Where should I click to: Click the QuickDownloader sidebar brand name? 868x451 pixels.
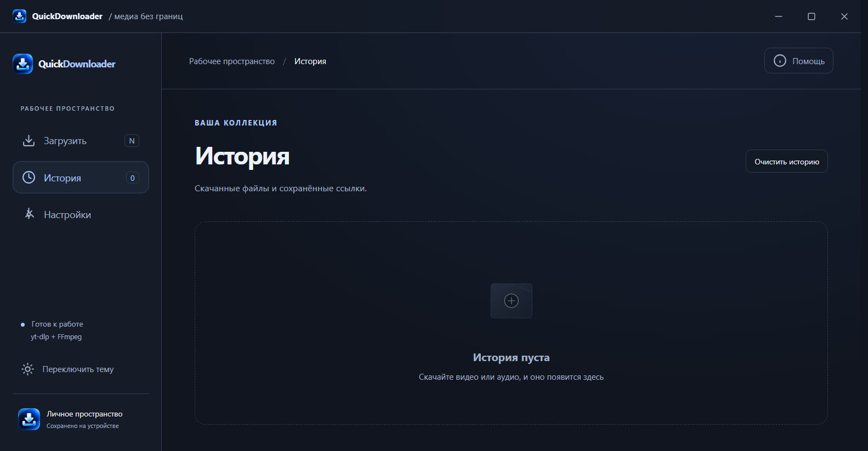pyautogui.click(x=77, y=64)
